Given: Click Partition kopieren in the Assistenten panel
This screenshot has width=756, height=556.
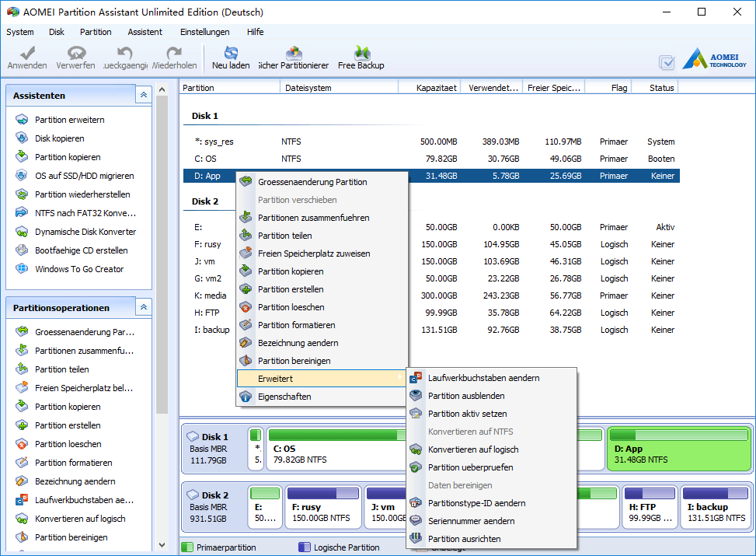Looking at the screenshot, I should click(68, 157).
